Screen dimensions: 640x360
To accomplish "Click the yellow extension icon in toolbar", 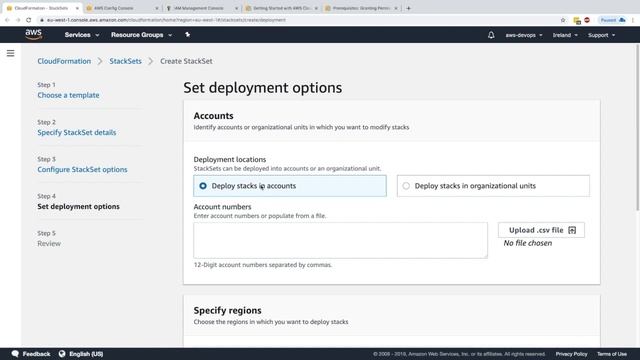I will tap(577, 20).
